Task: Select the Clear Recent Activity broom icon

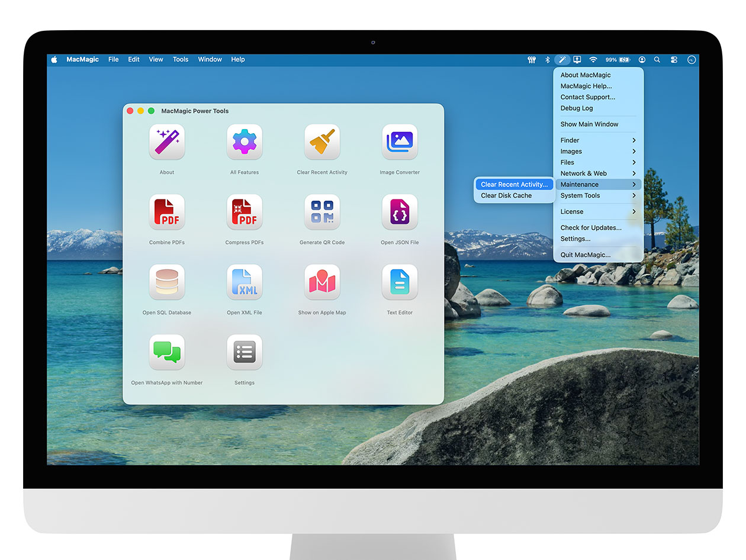Action: pyautogui.click(x=322, y=142)
